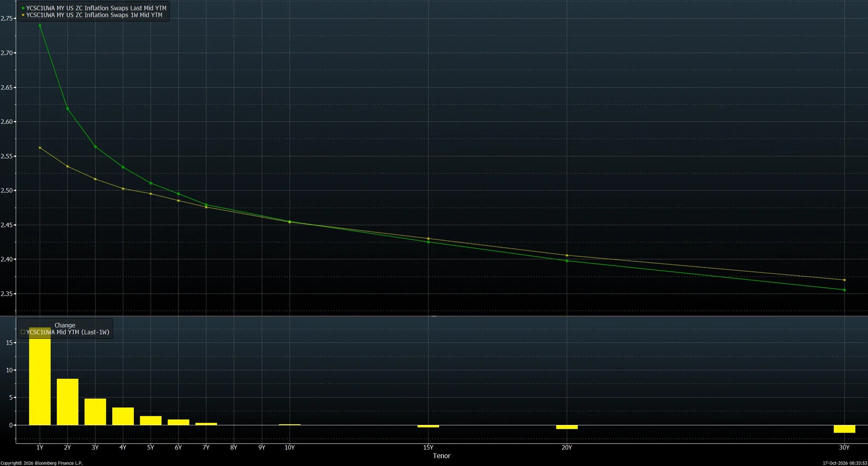The width and height of the screenshot is (868, 466).
Task: Click the yellow 1Y point on 1W curve
Action: pyautogui.click(x=40, y=147)
